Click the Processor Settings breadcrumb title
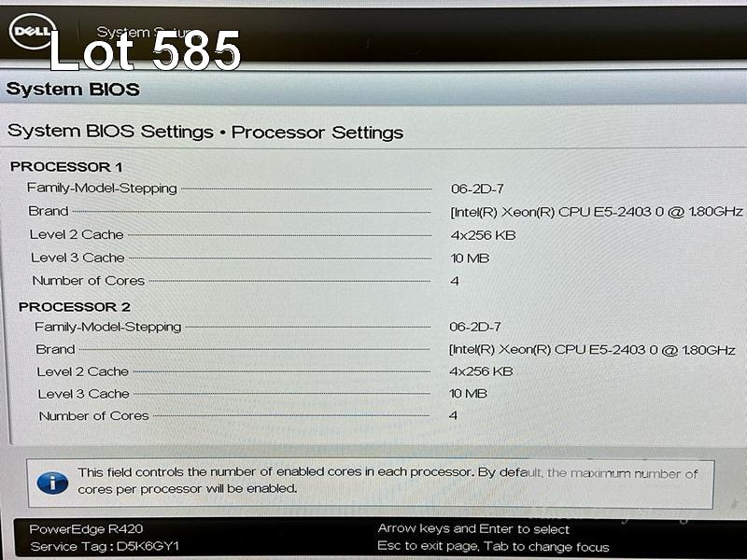 tap(317, 133)
